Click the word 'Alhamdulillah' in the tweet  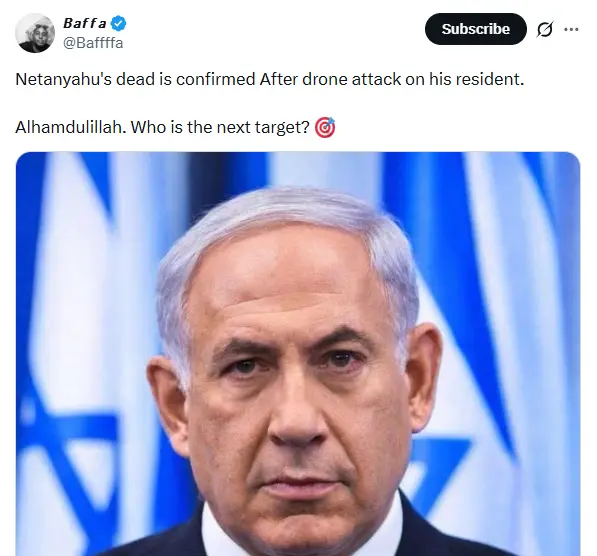pos(70,127)
